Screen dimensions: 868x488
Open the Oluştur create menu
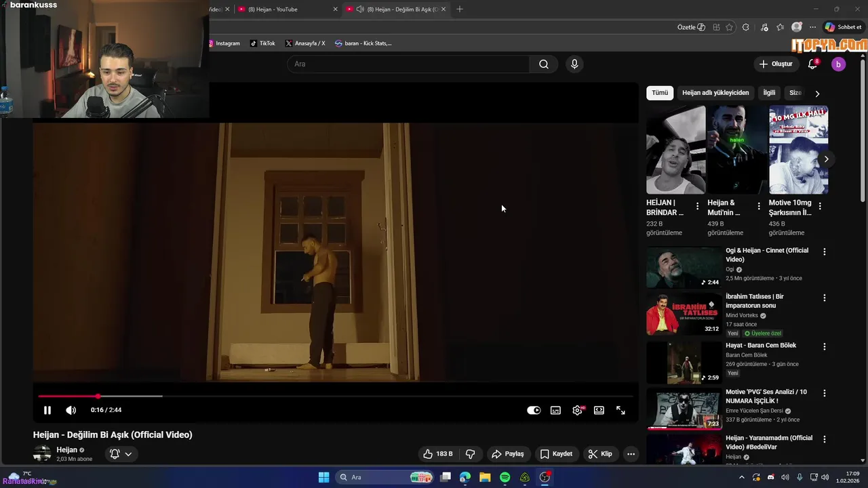click(x=775, y=64)
